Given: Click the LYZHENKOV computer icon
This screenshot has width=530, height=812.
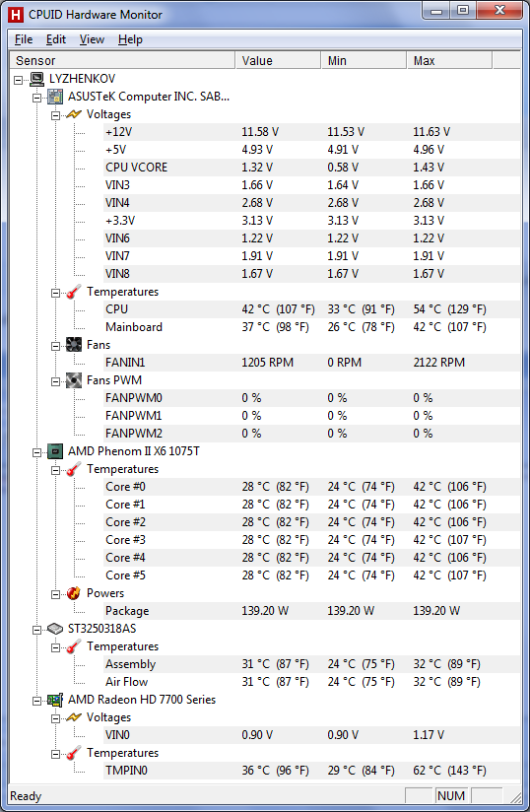Looking at the screenshot, I should [x=36, y=79].
